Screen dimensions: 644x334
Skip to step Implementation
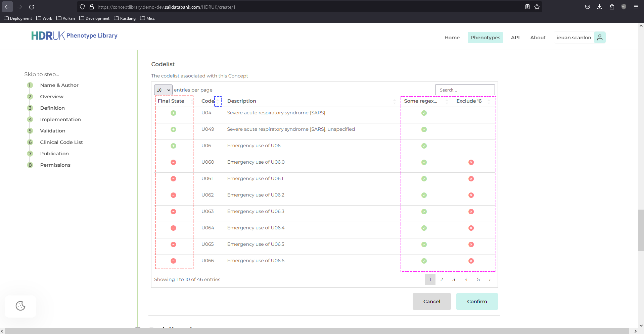point(60,119)
